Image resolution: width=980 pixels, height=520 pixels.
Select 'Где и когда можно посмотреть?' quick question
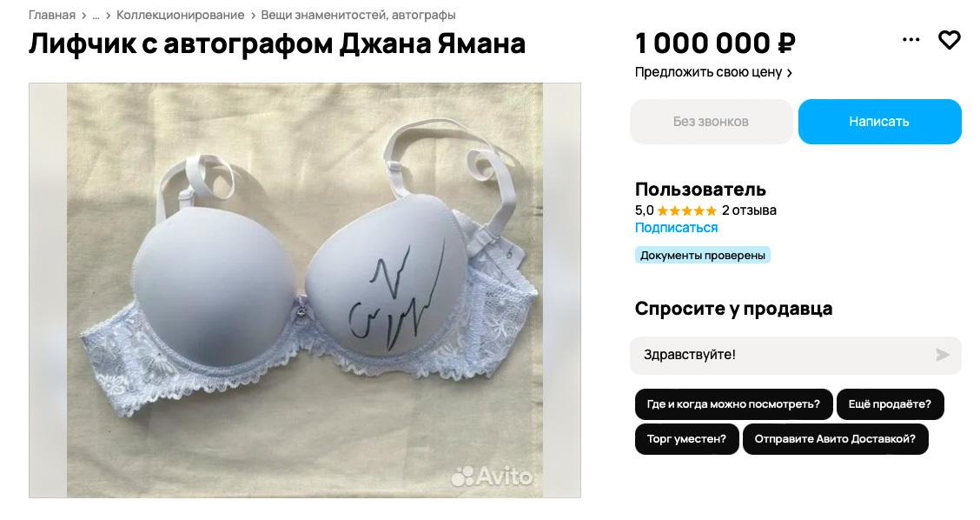point(733,404)
